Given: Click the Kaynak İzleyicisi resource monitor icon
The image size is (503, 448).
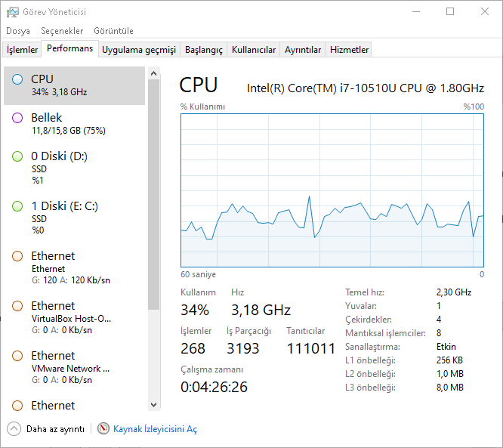Looking at the screenshot, I should click(103, 429).
